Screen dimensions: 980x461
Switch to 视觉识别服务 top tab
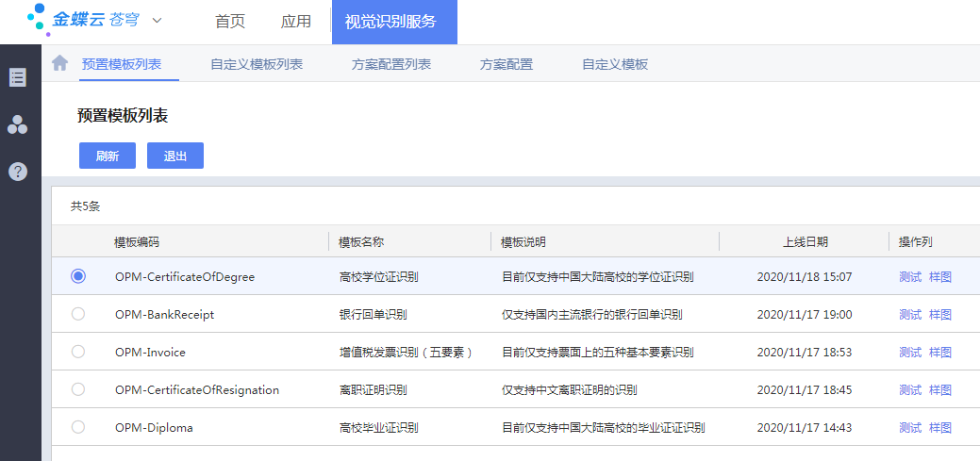(394, 22)
